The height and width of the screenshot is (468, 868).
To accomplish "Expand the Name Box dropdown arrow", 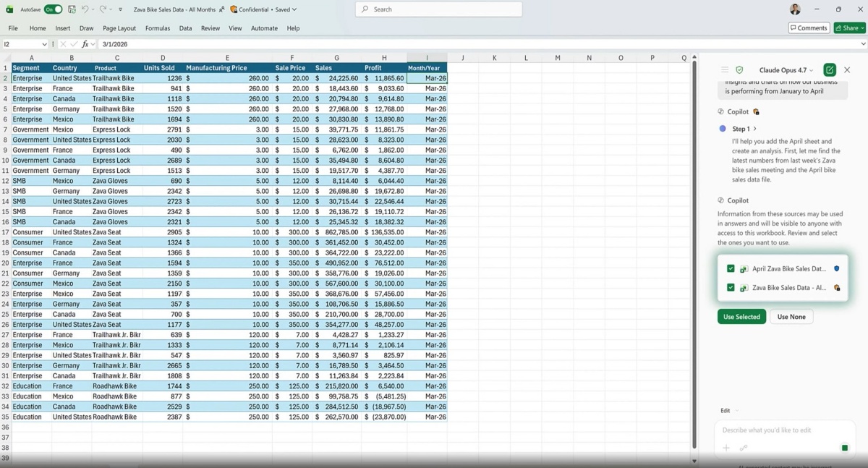I will click(x=44, y=44).
